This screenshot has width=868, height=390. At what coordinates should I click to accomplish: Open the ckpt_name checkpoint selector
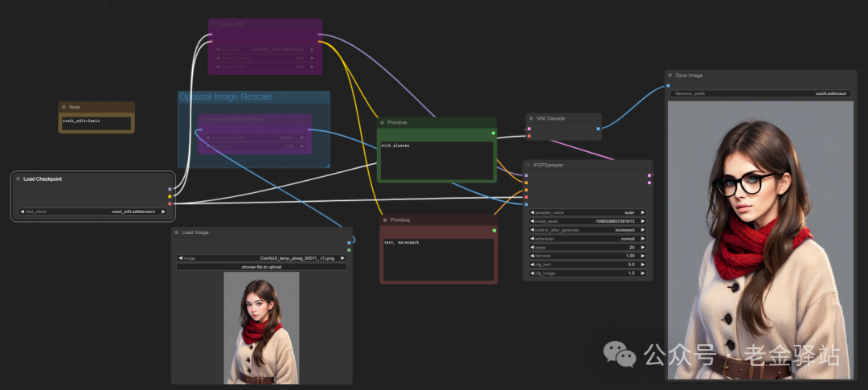click(94, 211)
